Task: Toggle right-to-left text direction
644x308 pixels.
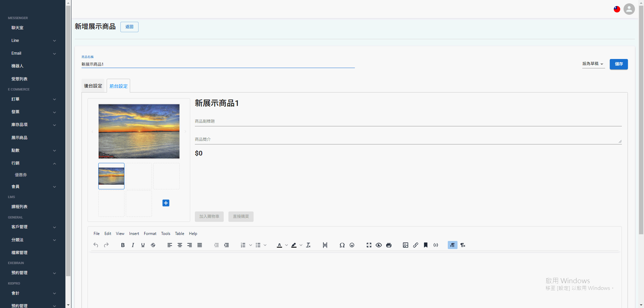Action: click(x=463, y=245)
